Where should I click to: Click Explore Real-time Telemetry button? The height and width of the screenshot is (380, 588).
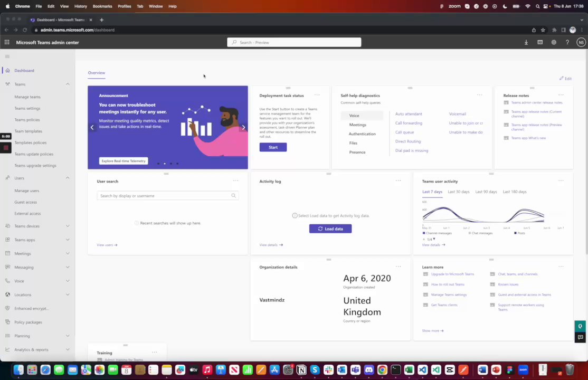(x=124, y=161)
